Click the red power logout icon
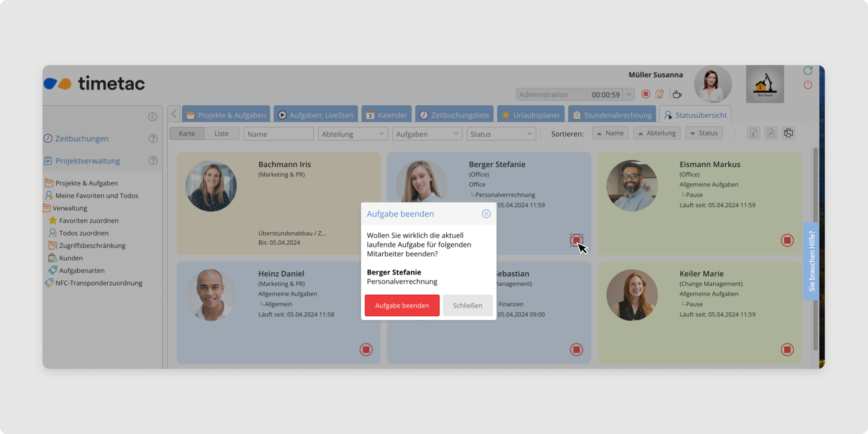The height and width of the screenshot is (434, 868). 808,84
